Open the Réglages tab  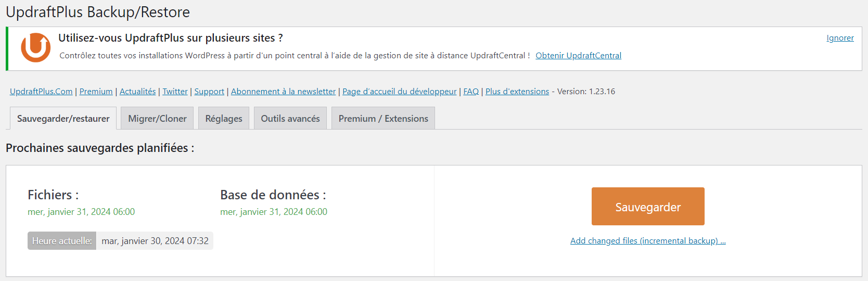[224, 119]
